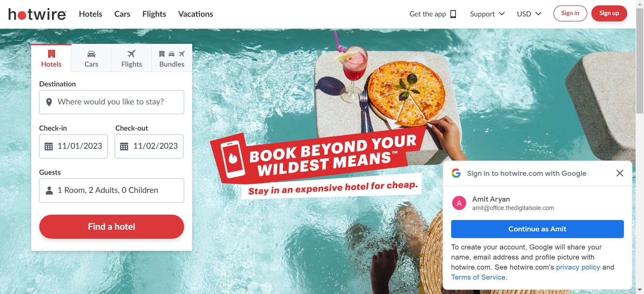Click the Google logo in sign-in popup
The width and height of the screenshot is (644, 294).
(x=456, y=173)
